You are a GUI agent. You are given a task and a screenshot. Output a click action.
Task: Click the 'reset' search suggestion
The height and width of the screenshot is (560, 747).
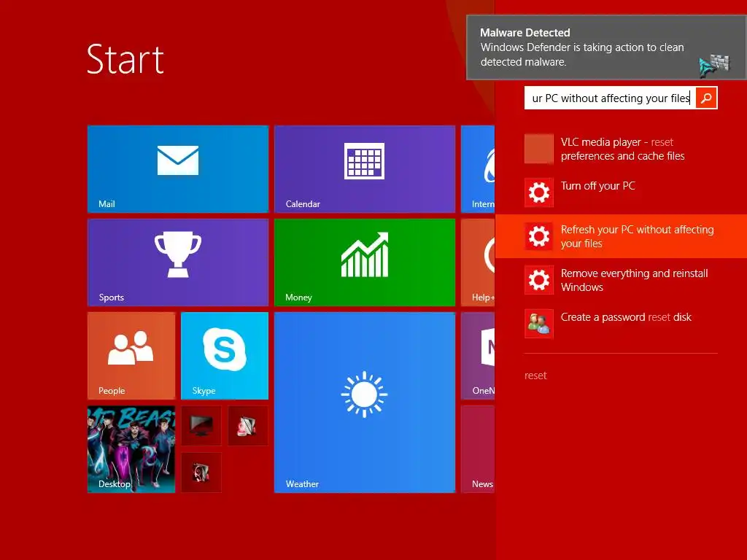click(535, 376)
